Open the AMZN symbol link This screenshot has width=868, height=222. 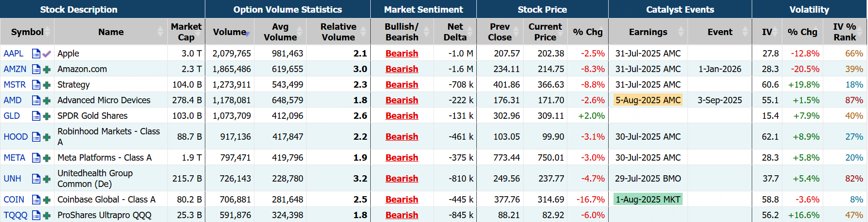pyautogui.click(x=15, y=69)
